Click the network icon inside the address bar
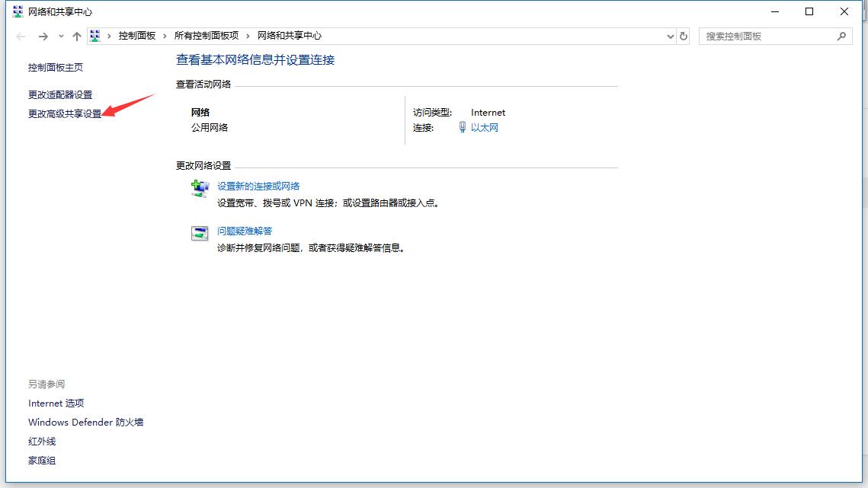The image size is (868, 488). coord(95,35)
